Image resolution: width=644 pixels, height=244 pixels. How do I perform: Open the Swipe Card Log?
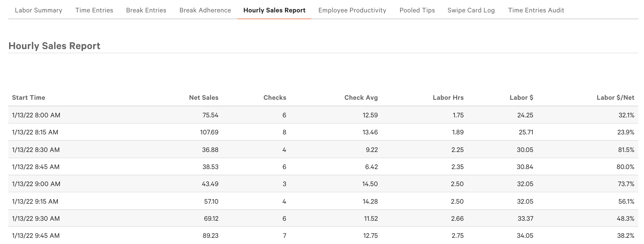tap(471, 10)
